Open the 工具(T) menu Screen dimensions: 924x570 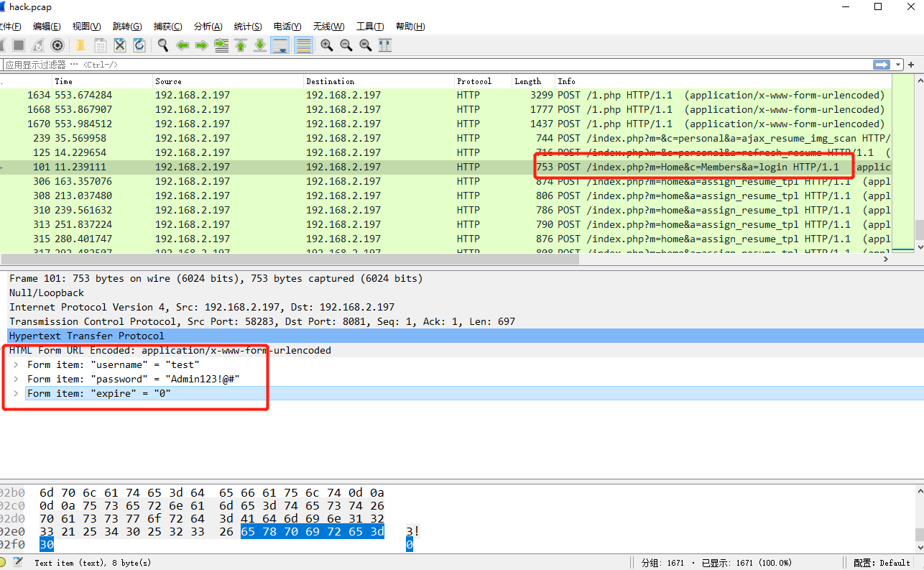click(370, 27)
